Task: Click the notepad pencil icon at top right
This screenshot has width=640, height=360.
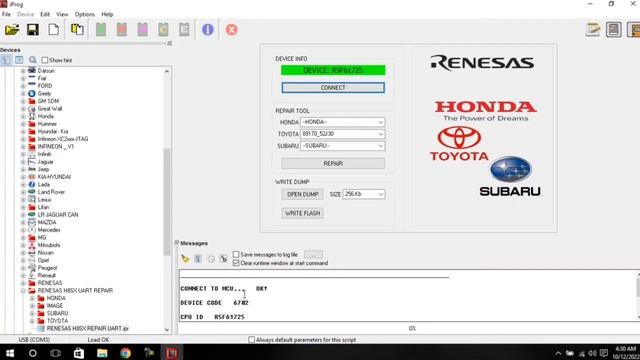Action: [593, 29]
